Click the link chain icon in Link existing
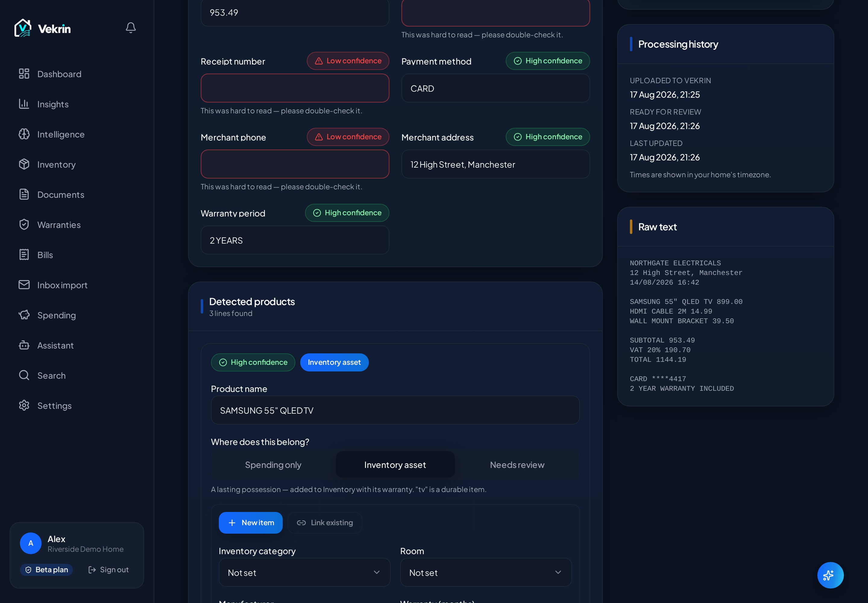The height and width of the screenshot is (603, 868). pyautogui.click(x=301, y=522)
